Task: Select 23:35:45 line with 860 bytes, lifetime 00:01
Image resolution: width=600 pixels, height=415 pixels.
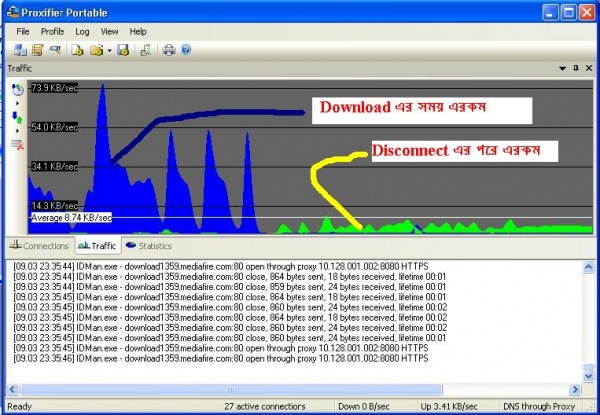Action: coord(230,338)
